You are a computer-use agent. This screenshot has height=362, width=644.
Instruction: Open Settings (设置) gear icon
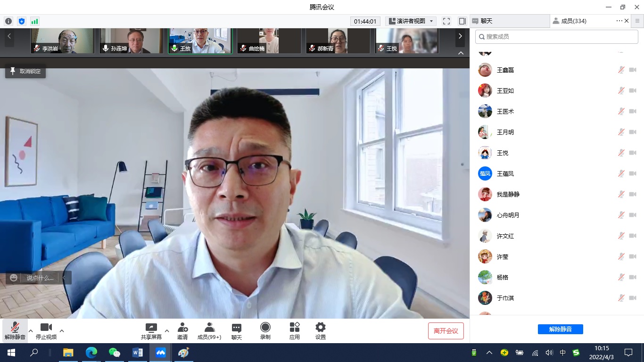point(321,328)
